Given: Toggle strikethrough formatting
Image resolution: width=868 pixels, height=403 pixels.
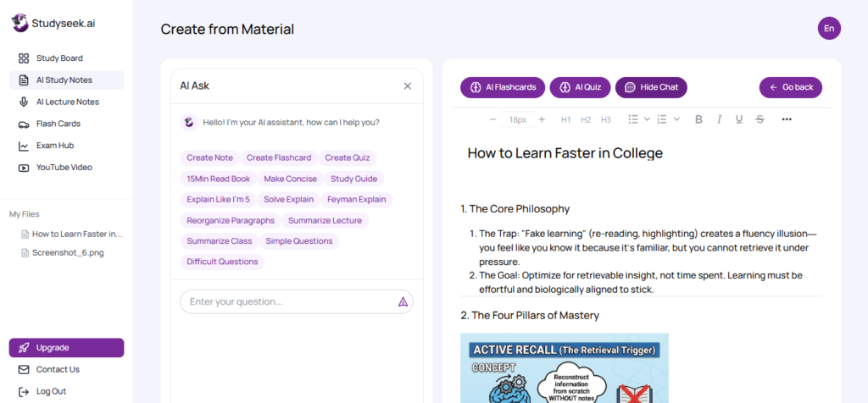Looking at the screenshot, I should point(759,119).
